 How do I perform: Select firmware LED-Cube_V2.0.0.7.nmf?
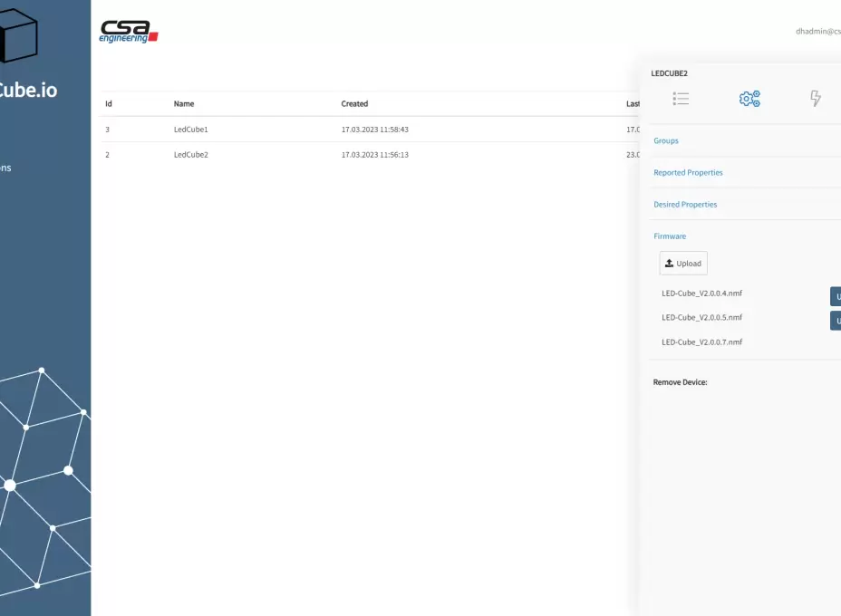click(x=701, y=342)
